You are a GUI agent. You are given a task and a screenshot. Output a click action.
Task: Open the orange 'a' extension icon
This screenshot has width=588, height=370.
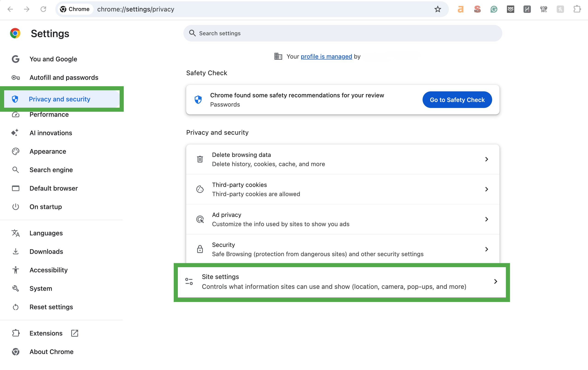click(460, 9)
